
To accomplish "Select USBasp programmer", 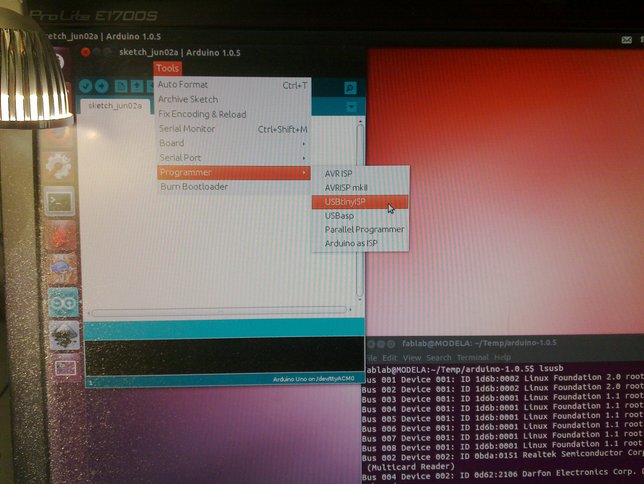I will point(360,216).
